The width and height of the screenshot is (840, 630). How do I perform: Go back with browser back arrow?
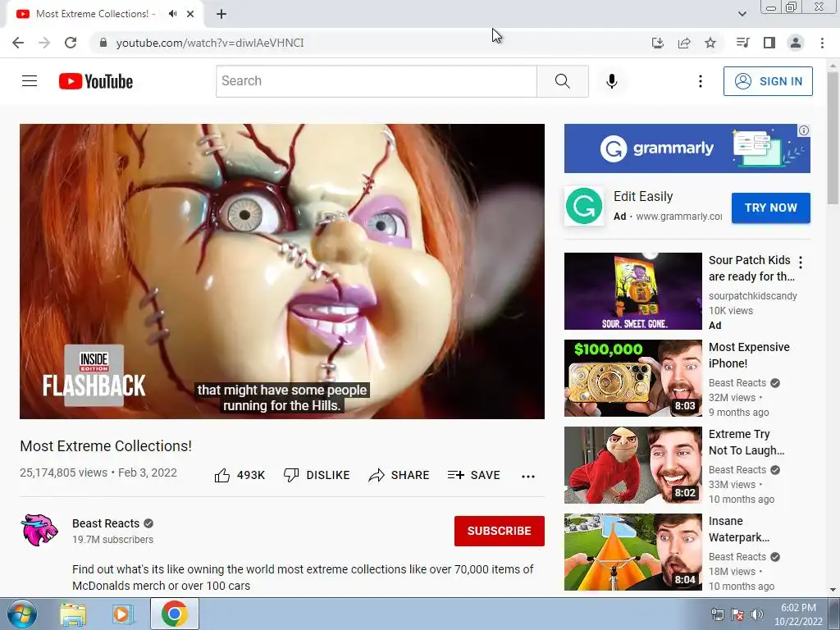(18, 43)
